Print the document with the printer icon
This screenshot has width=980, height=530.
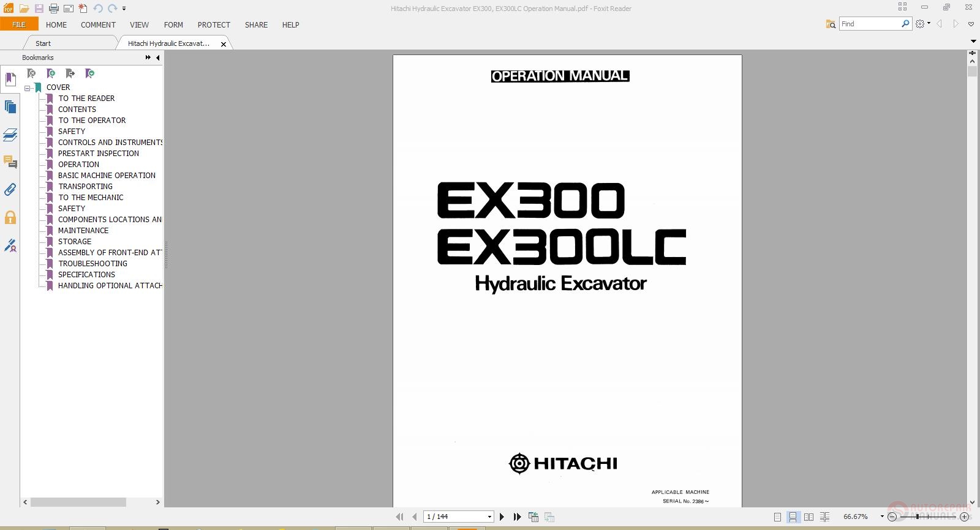pyautogui.click(x=54, y=9)
